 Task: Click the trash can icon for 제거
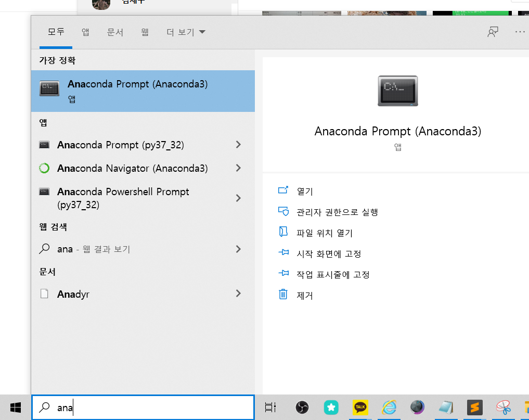pos(283,294)
